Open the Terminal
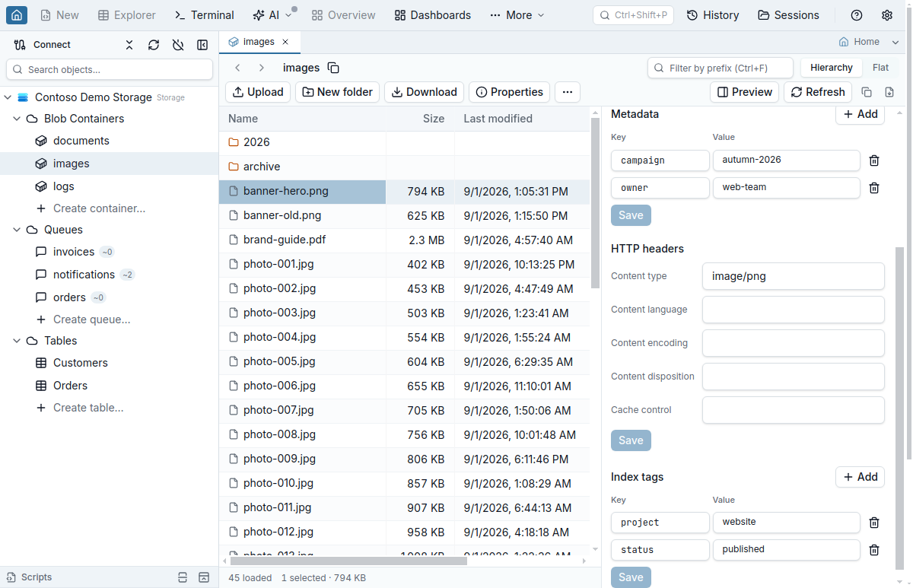The height and width of the screenshot is (588, 913). [x=204, y=15]
